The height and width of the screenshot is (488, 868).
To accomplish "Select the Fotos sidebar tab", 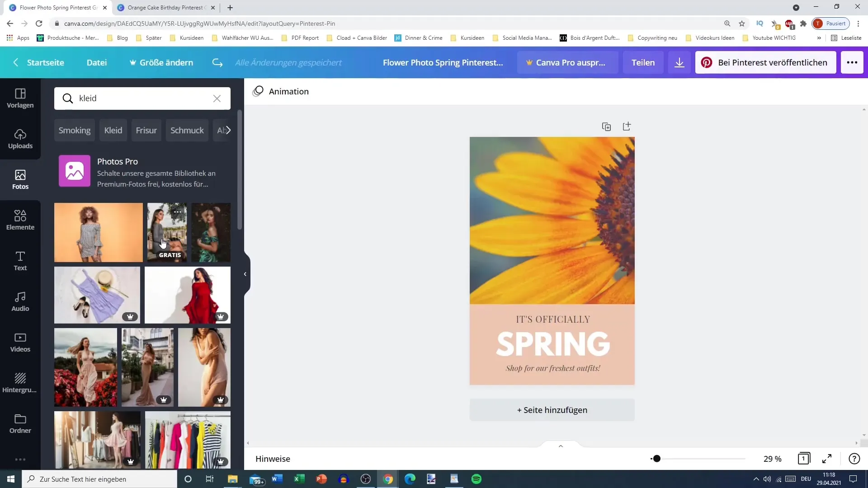I will (20, 180).
